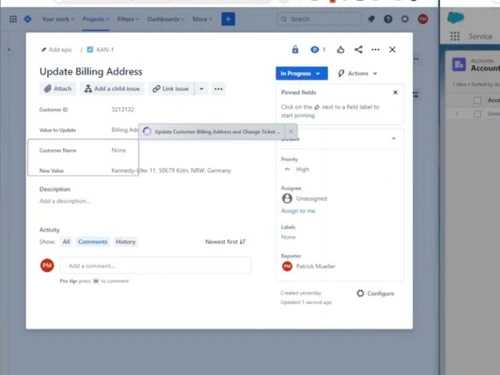Click the Add epic pencil link
Viewport: 500px width, 375px height.
57,50
